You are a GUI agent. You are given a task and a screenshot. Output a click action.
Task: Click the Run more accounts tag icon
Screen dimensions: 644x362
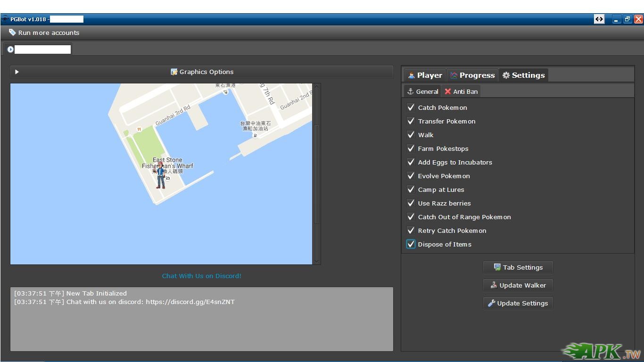(12, 33)
